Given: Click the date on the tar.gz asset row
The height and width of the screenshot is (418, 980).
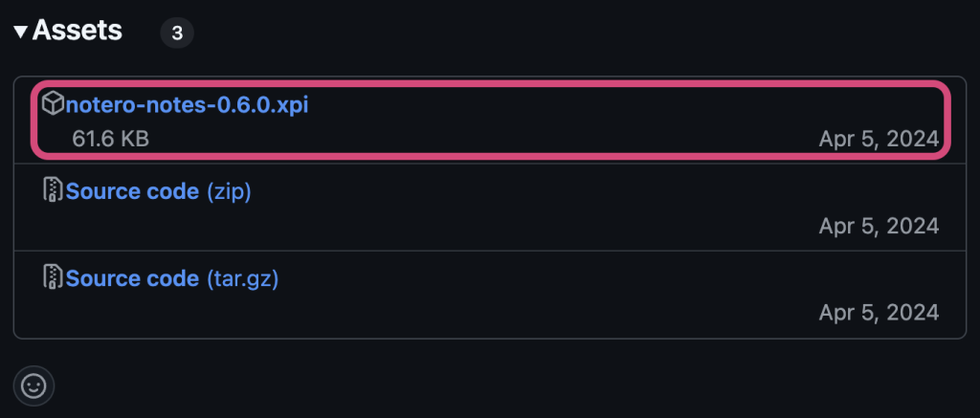Looking at the screenshot, I should point(879,313).
